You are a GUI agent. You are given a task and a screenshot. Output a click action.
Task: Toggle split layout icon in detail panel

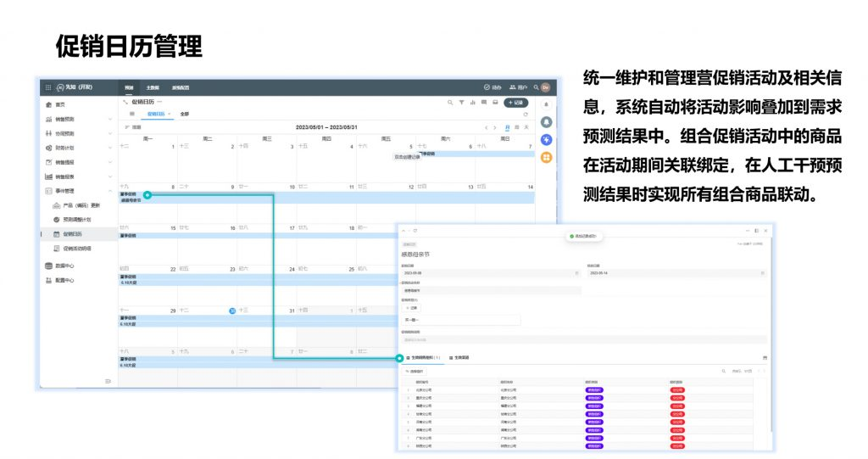(757, 231)
